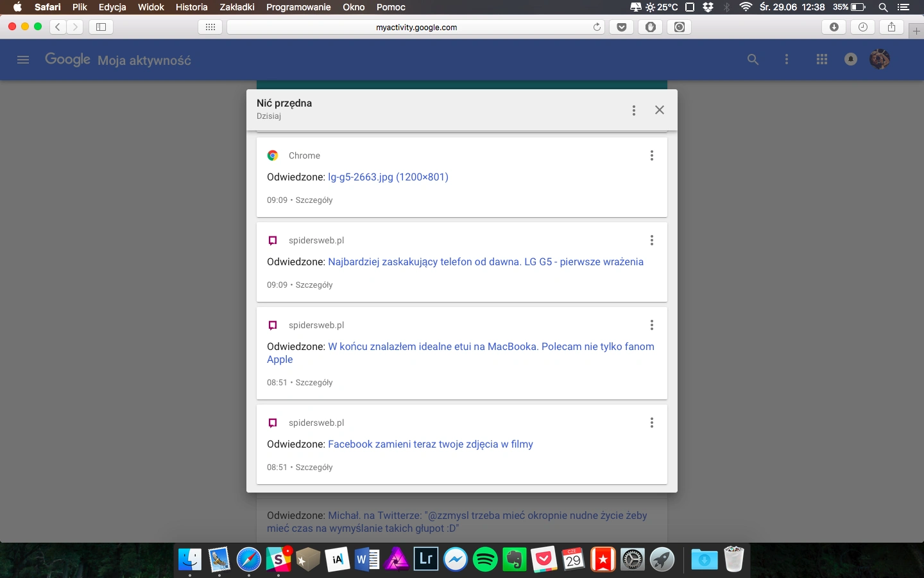Open link lg-g5-2663.jpg (1200×801)
Image resolution: width=924 pixels, height=578 pixels.
tap(388, 177)
